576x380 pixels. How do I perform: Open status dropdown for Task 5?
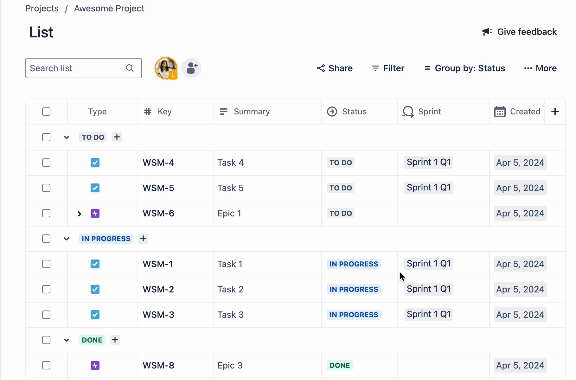341,188
